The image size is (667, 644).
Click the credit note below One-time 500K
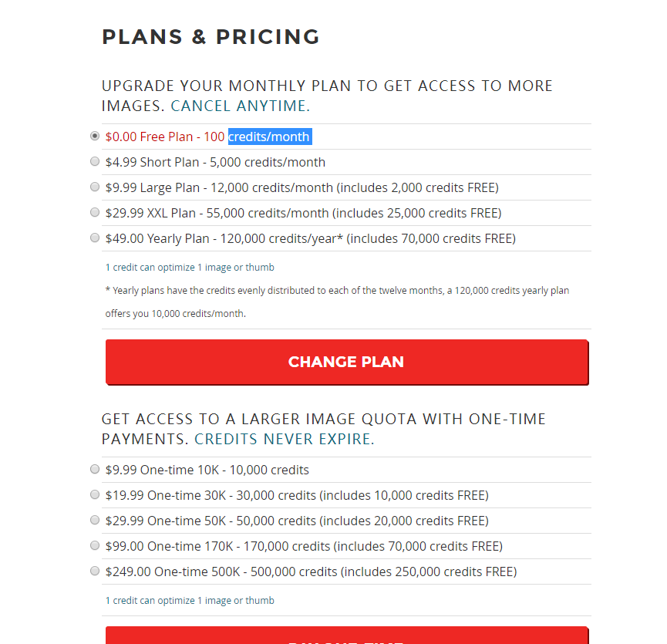tap(190, 601)
